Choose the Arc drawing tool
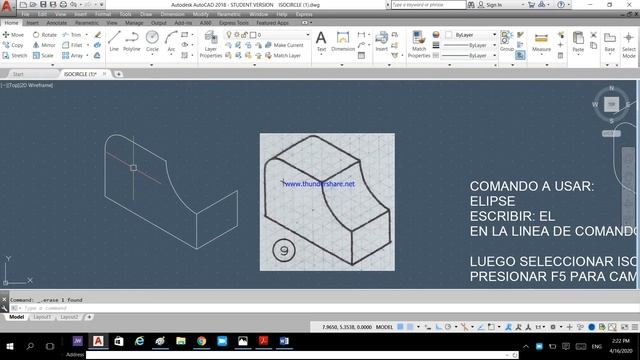This screenshot has height=360, width=640. [x=171, y=41]
